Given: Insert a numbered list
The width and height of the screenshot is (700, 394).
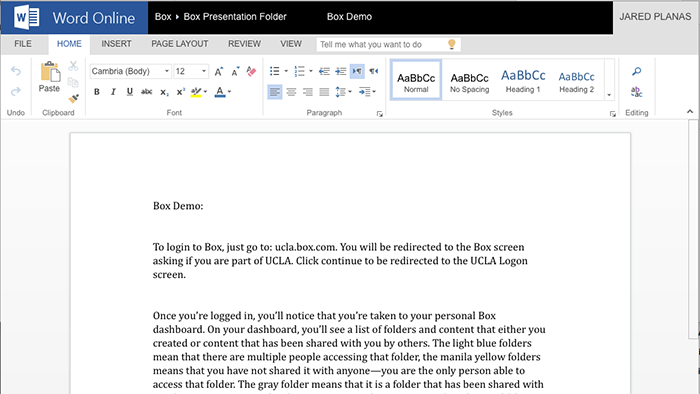Looking at the screenshot, I should (299, 71).
